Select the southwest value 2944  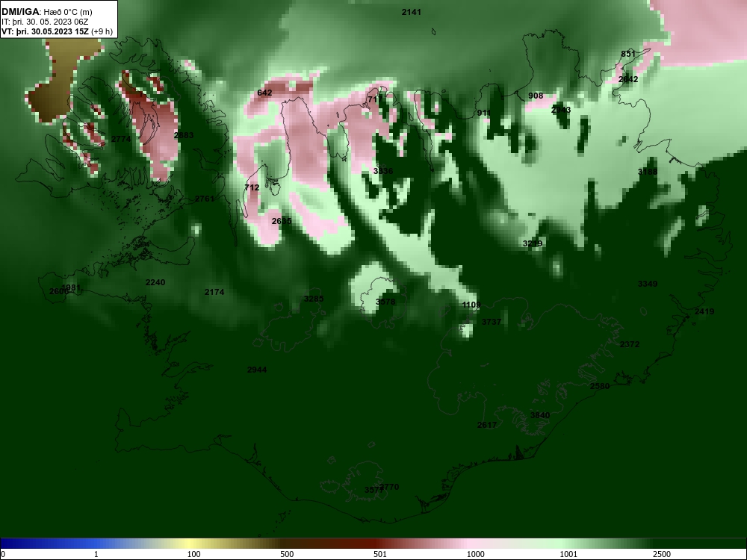(x=257, y=370)
